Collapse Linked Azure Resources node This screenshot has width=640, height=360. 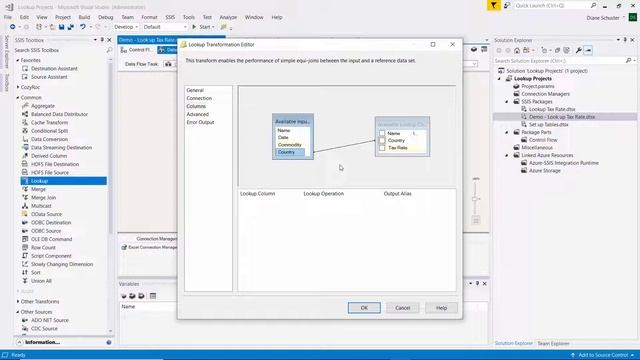(507, 156)
